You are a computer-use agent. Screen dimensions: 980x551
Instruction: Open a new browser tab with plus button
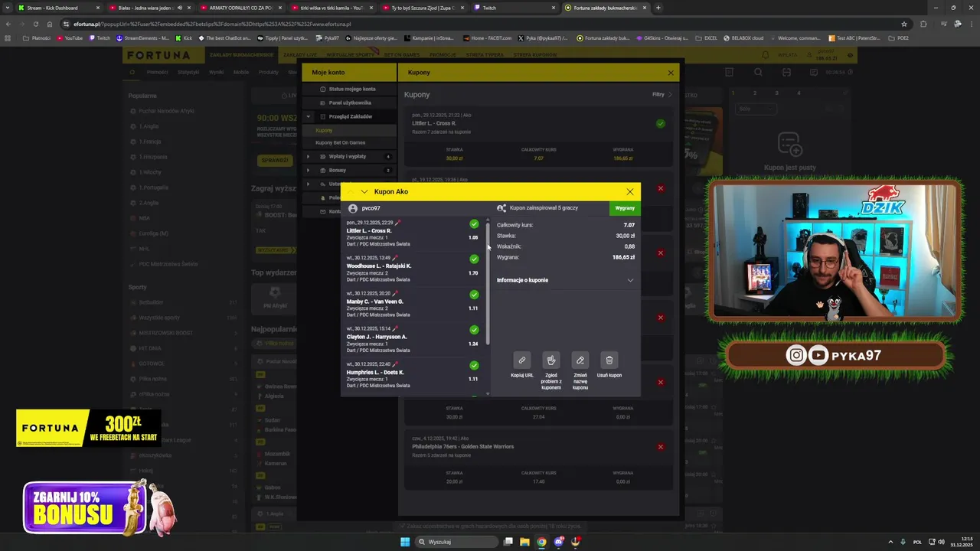658,8
